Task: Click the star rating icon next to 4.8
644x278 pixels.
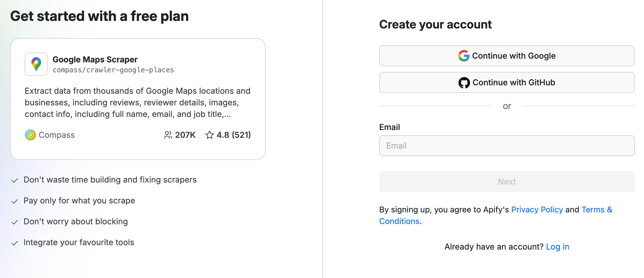Action: tap(210, 135)
